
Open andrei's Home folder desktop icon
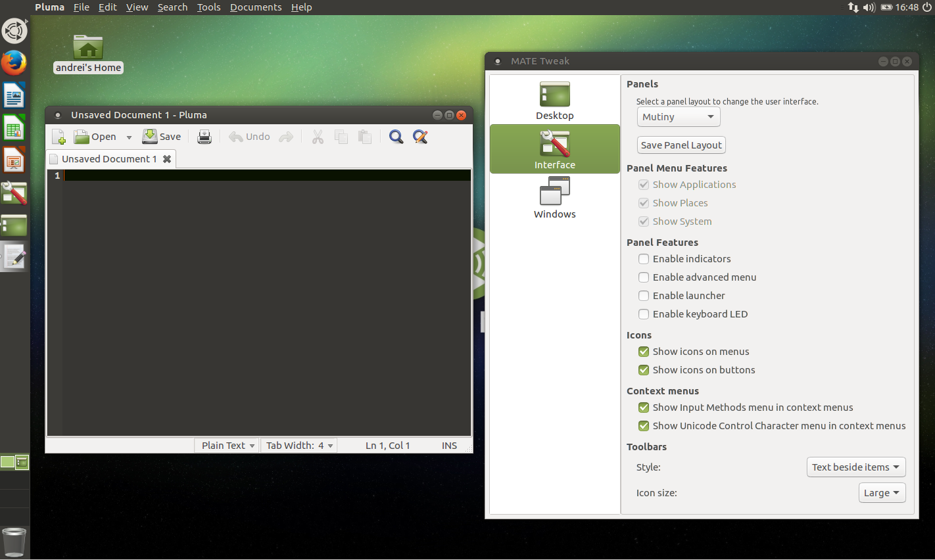click(88, 54)
